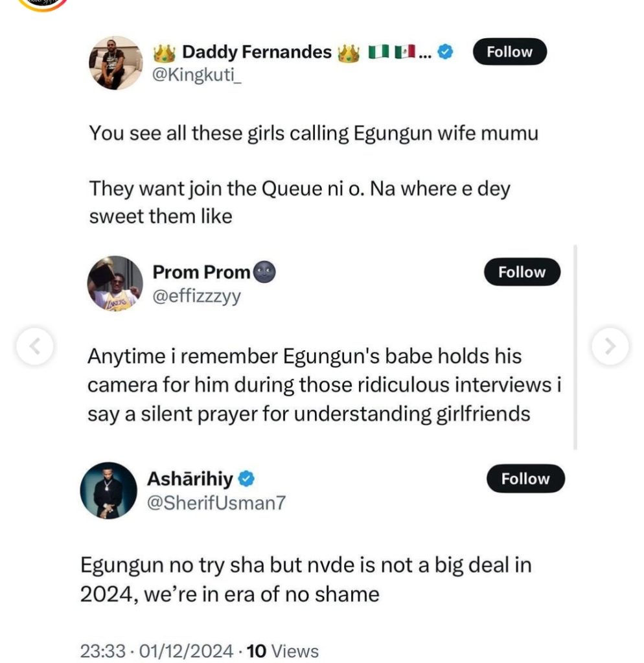Go to the next carousel image
This screenshot has height=663, width=644.
point(610,346)
